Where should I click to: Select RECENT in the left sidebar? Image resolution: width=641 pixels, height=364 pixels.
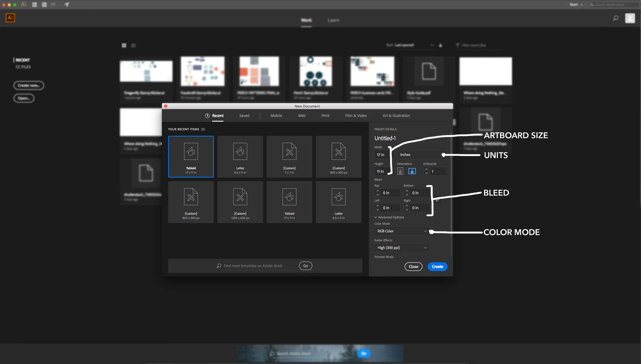coord(23,60)
